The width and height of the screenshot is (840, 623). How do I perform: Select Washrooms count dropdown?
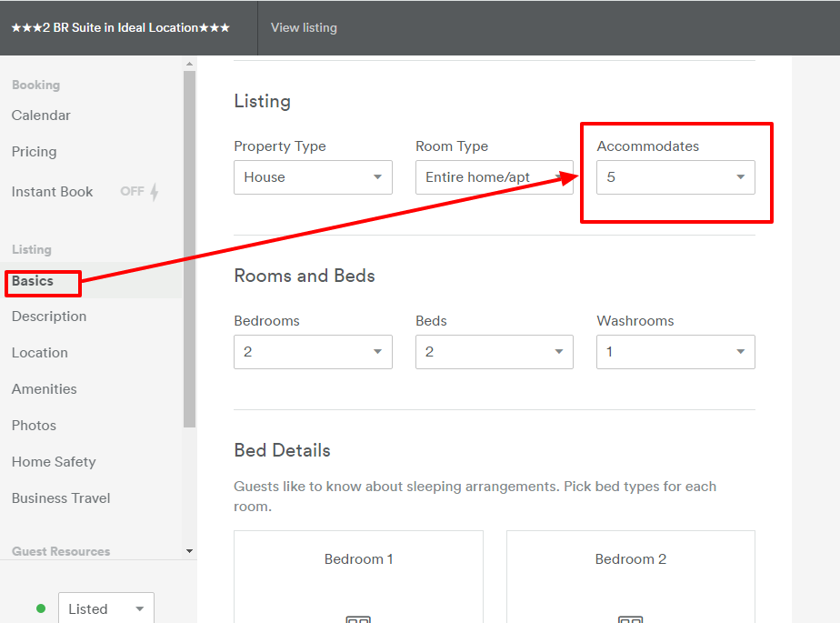pos(675,352)
